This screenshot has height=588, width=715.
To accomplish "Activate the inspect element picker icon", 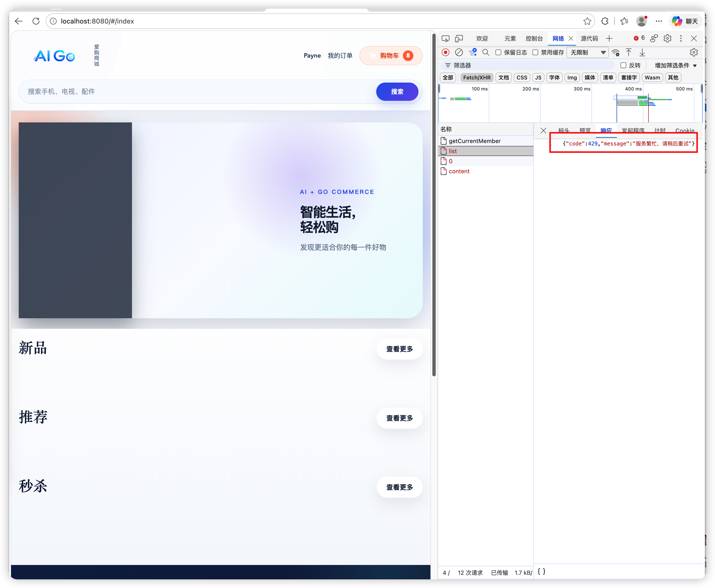I will (446, 39).
